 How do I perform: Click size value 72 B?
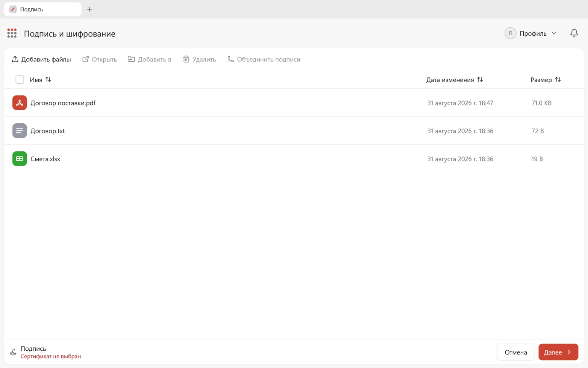click(538, 131)
